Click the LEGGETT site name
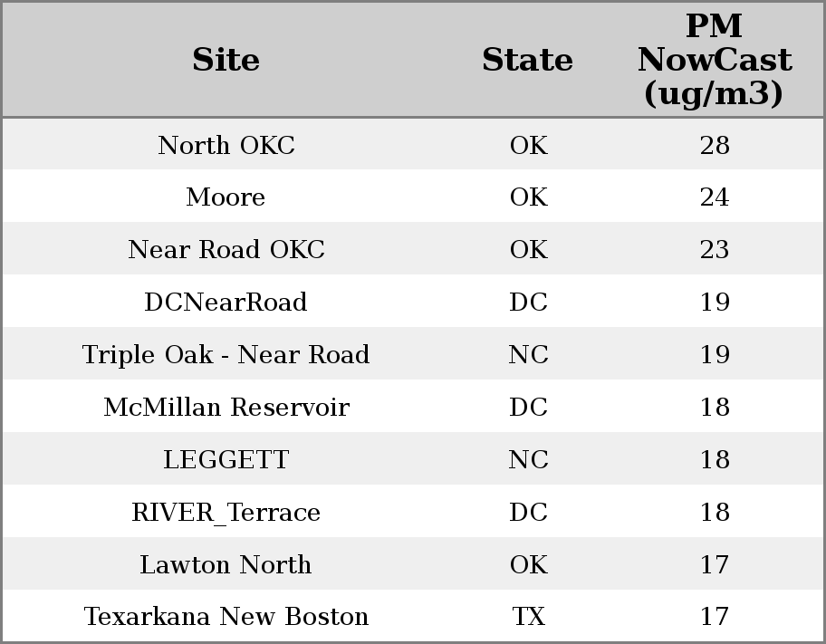Image resolution: width=826 pixels, height=644 pixels. pyautogui.click(x=226, y=459)
